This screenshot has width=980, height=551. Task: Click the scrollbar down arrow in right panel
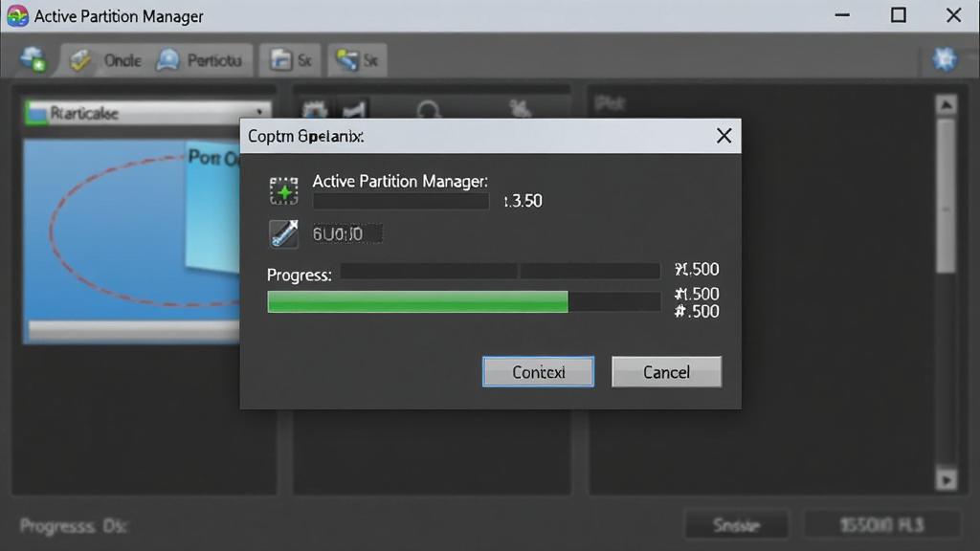947,480
